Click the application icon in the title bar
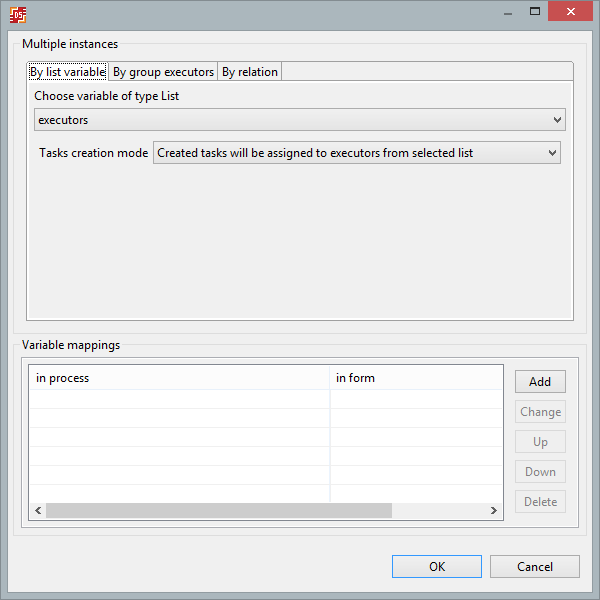 click(x=17, y=13)
